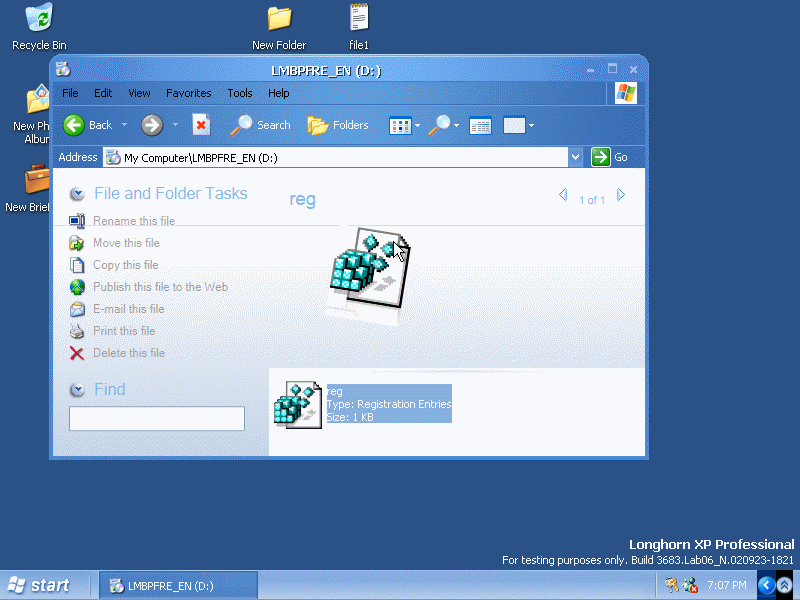The image size is (800, 600).
Task: Click the Copy this file icon
Action: pos(77,265)
